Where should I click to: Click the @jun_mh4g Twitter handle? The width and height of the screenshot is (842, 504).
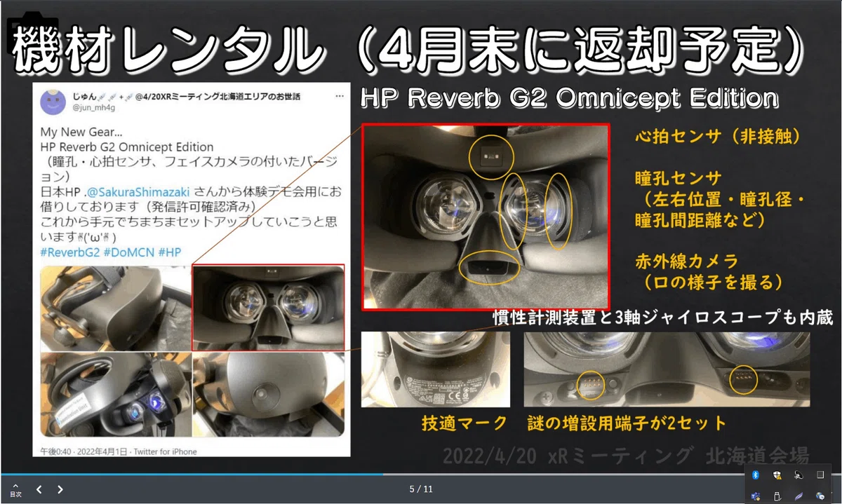coord(93,109)
